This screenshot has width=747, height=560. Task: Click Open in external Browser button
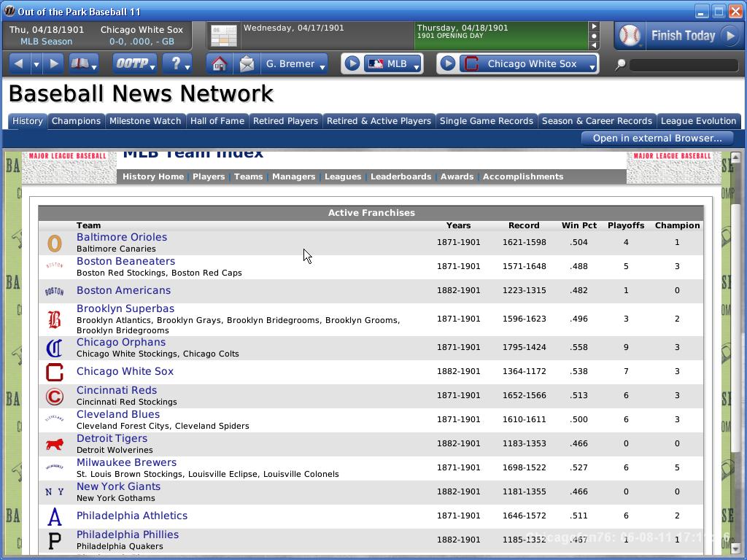pos(657,139)
